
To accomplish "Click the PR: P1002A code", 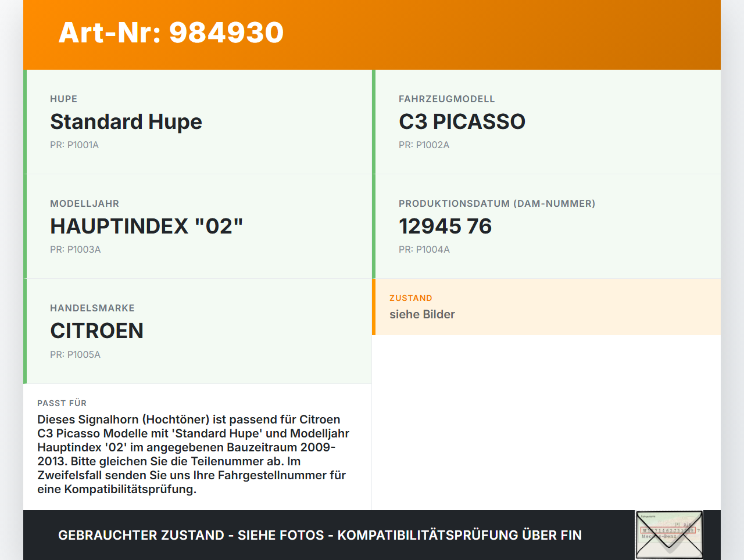I will tap(424, 145).
